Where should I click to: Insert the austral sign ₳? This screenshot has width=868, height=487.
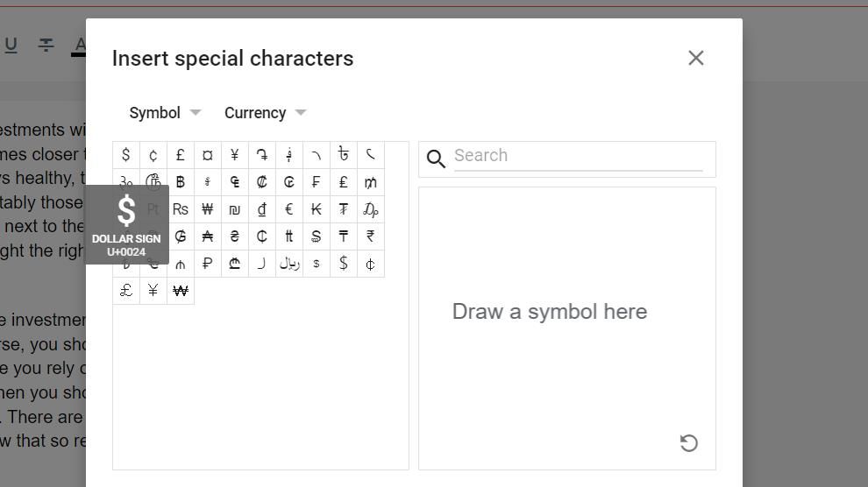(208, 236)
